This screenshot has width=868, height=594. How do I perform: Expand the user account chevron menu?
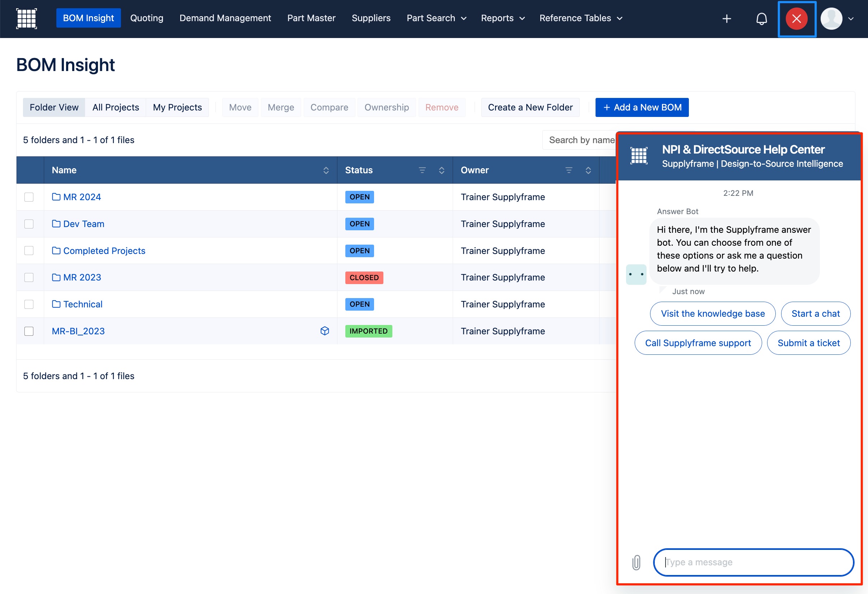(851, 19)
